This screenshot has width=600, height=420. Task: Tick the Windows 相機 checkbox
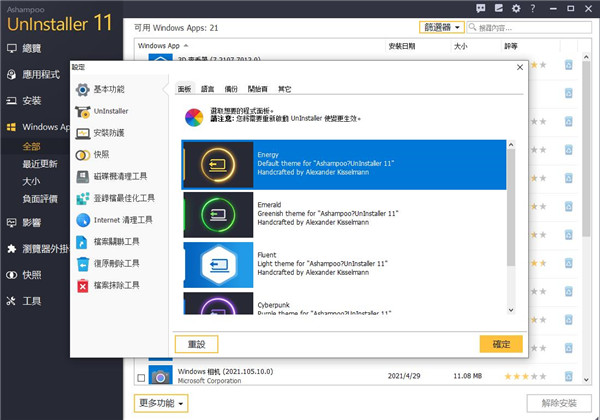(x=141, y=378)
